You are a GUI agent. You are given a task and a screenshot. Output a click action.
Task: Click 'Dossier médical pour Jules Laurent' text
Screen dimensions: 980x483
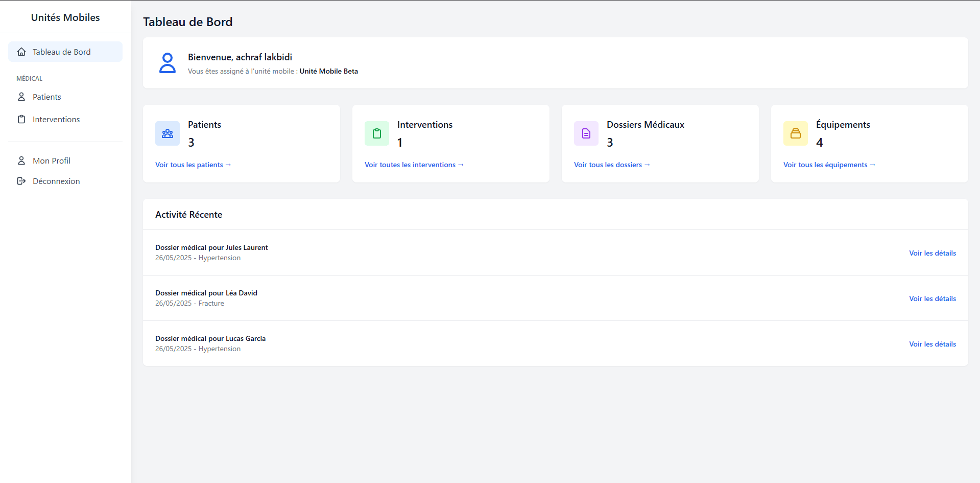click(211, 247)
